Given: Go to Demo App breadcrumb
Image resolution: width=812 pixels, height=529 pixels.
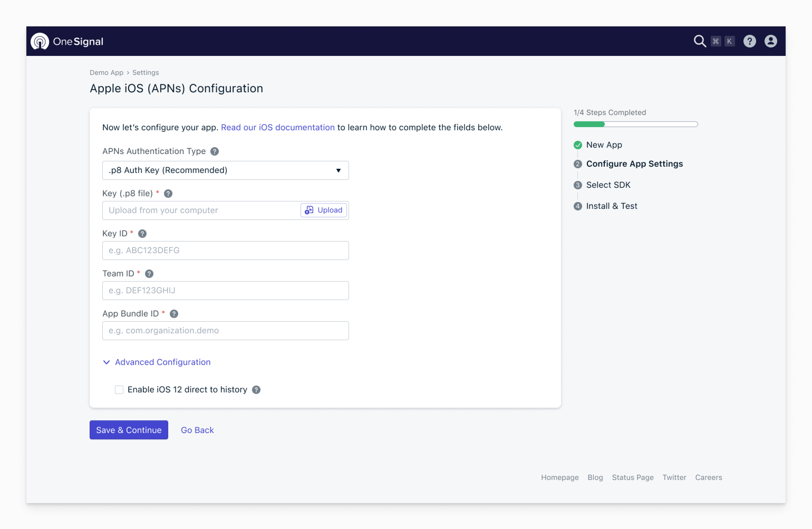Looking at the screenshot, I should pyautogui.click(x=106, y=72).
